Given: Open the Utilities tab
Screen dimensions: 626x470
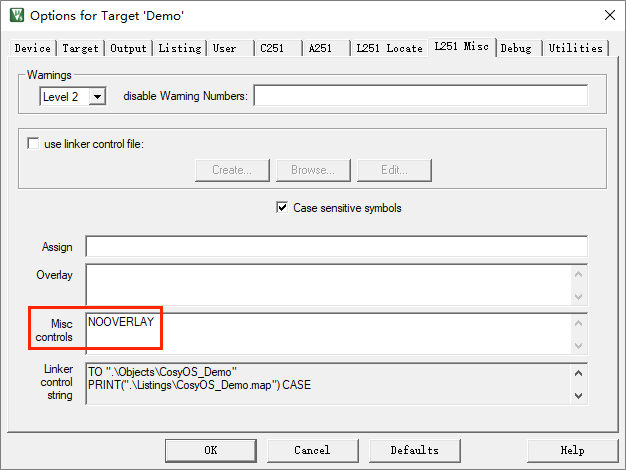Looking at the screenshot, I should 575,48.
